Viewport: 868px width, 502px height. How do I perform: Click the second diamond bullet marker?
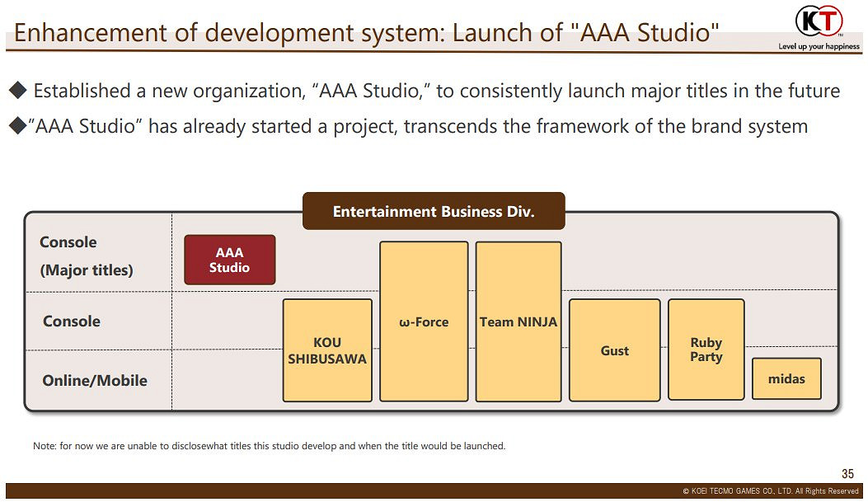(x=18, y=126)
